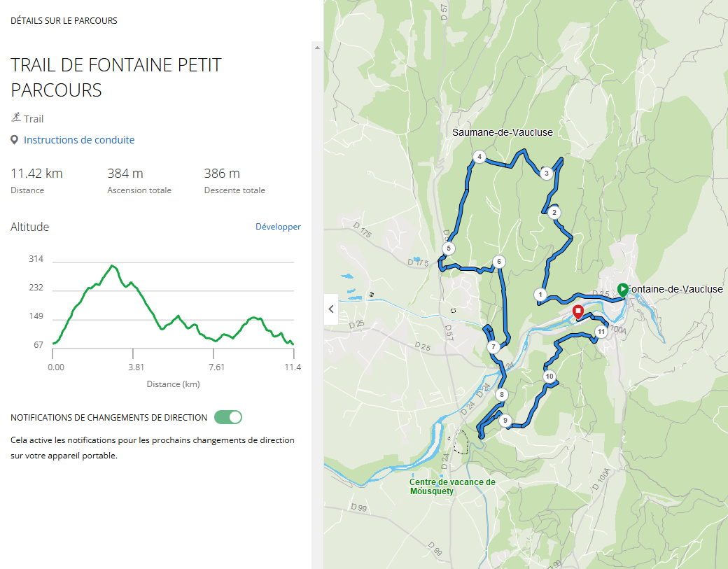Click the panel scrollbar up arrow

pos(317,48)
